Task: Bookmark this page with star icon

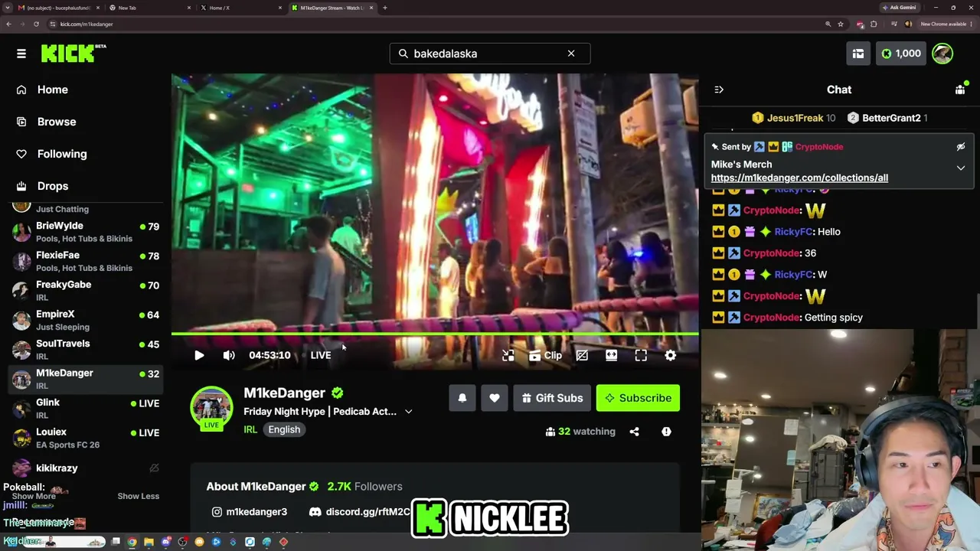Action: pos(841,24)
